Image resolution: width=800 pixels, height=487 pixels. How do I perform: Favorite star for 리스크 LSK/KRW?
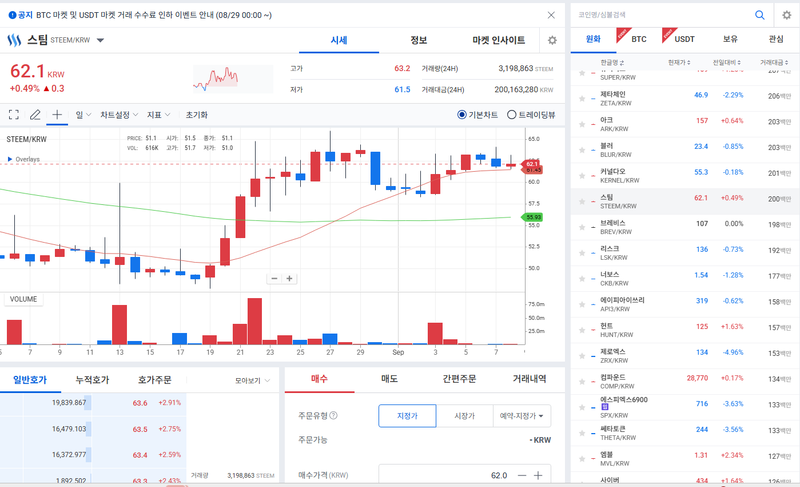(x=582, y=253)
